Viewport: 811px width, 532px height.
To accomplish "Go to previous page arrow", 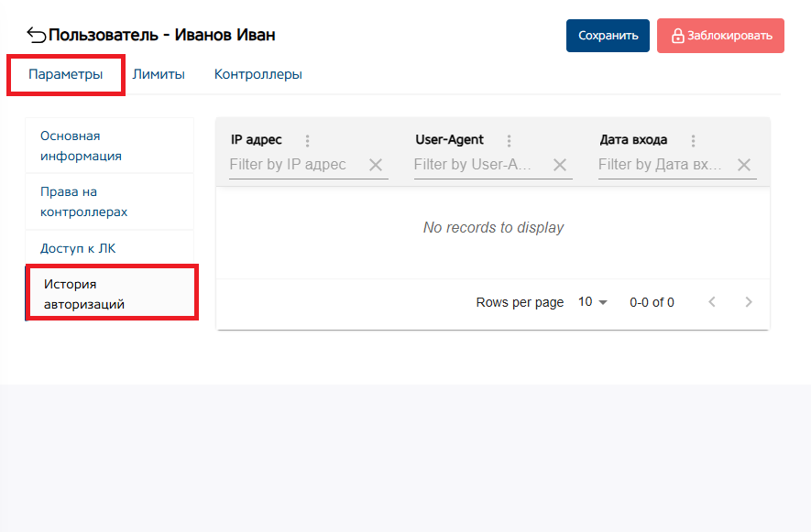I will click(x=712, y=302).
